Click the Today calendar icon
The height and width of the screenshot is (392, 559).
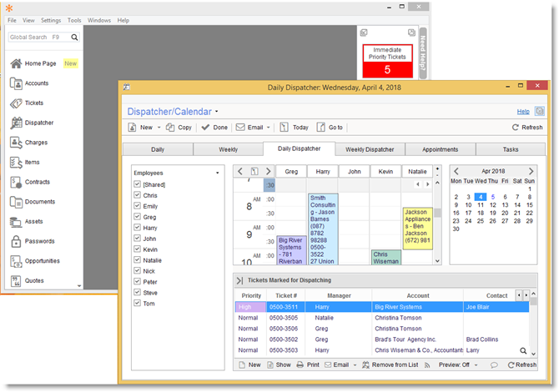click(x=285, y=128)
